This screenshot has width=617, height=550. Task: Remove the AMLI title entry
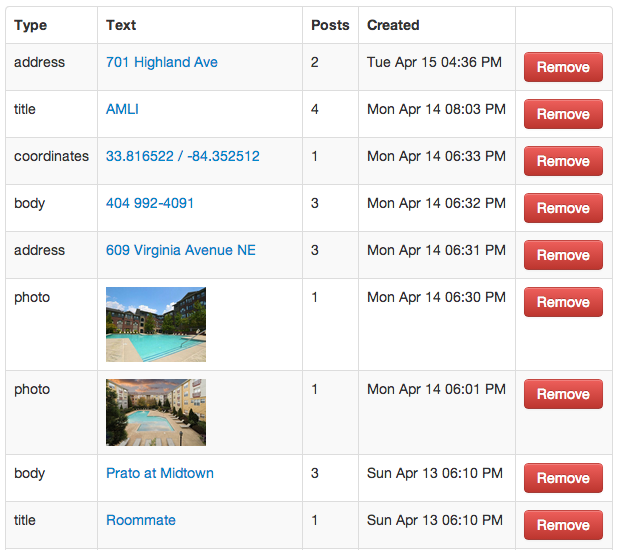pyautogui.click(x=563, y=114)
